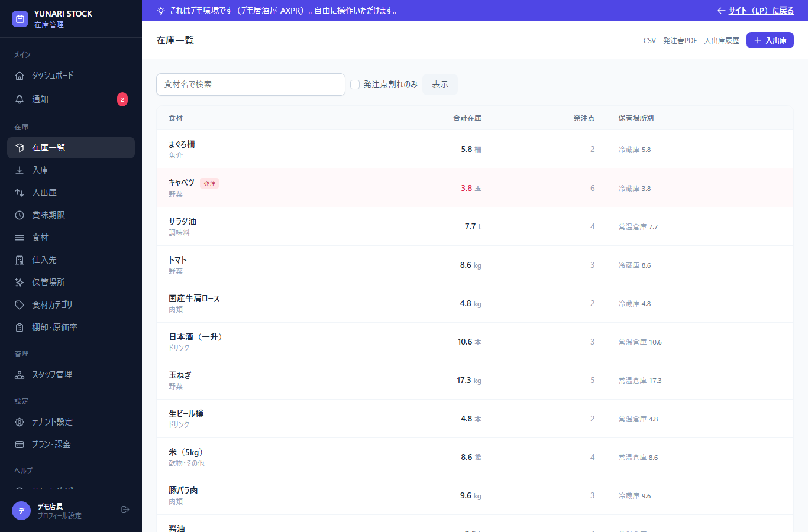
Task: Click the 棚卸・原価率 clipboard icon
Action: point(20,327)
